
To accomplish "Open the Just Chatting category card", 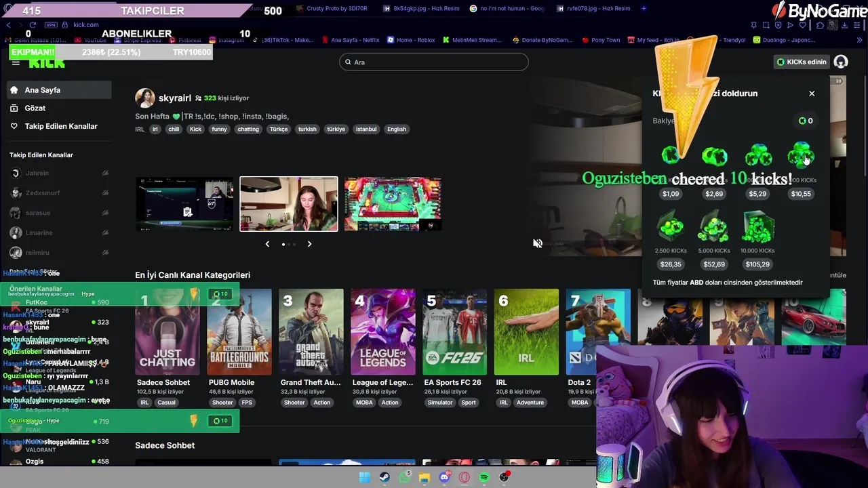I will [x=167, y=332].
